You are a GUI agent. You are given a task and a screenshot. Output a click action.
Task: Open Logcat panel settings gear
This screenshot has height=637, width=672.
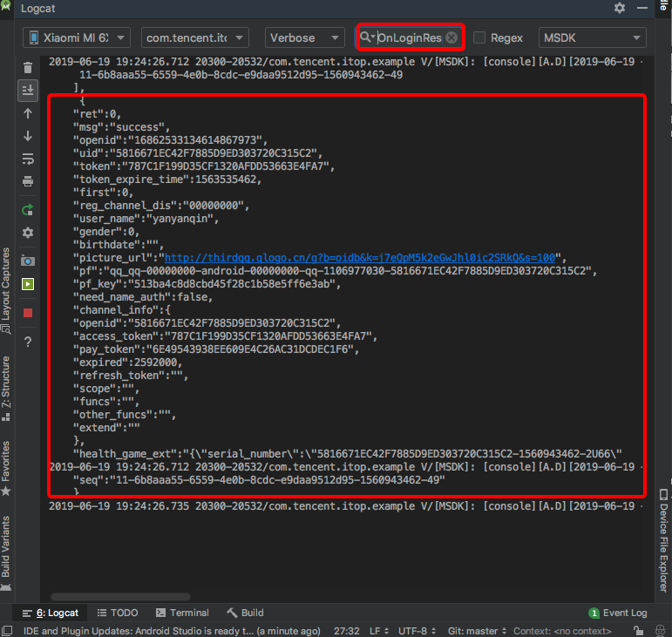click(620, 8)
